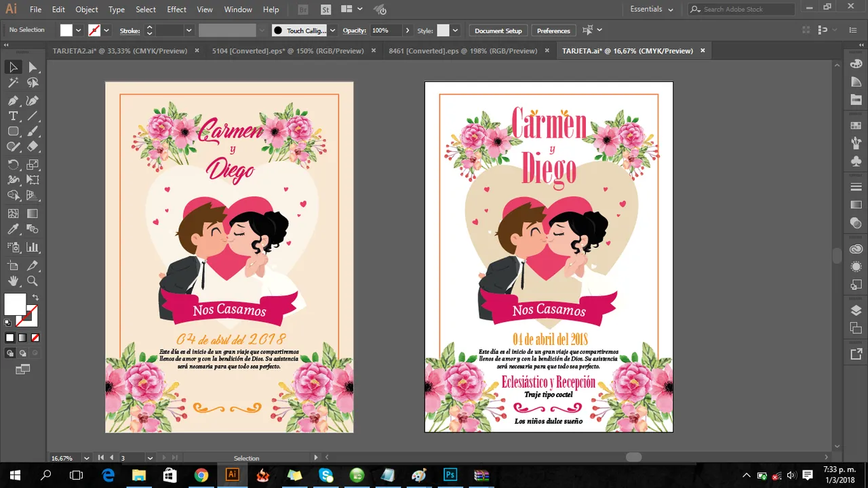The height and width of the screenshot is (488, 868).
Task: Open the Type menu
Action: click(x=117, y=9)
